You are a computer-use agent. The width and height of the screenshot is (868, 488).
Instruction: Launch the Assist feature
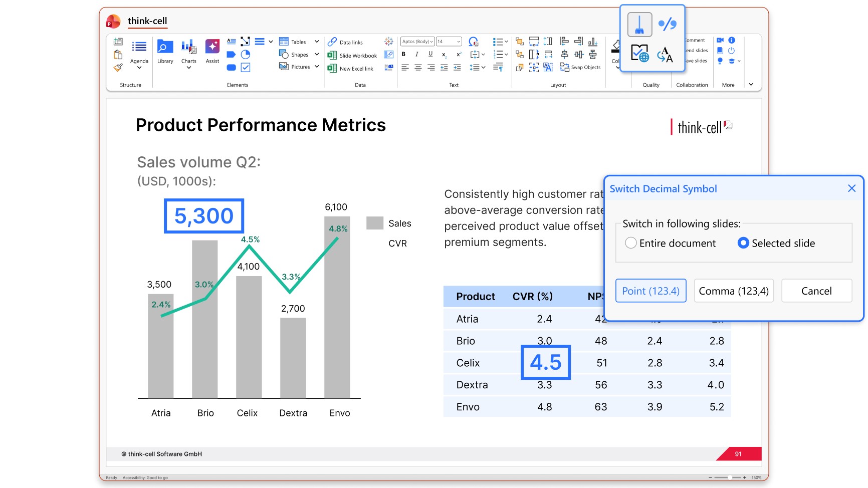pos(212,52)
